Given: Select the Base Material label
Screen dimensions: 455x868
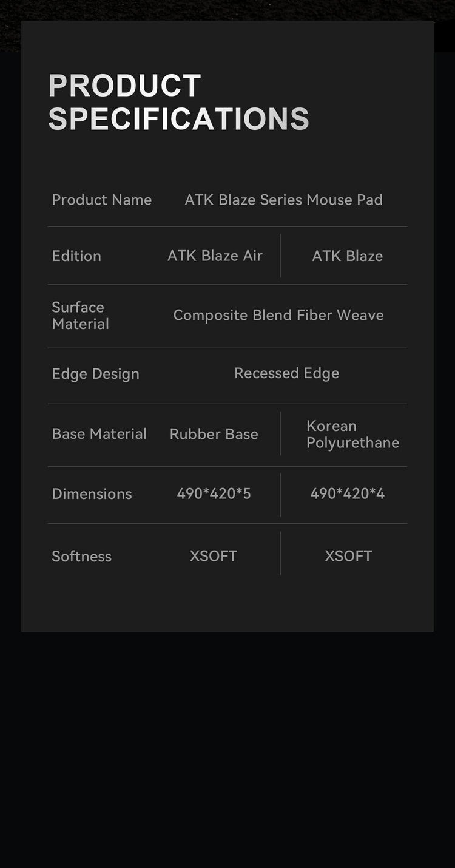Looking at the screenshot, I should (x=99, y=433).
